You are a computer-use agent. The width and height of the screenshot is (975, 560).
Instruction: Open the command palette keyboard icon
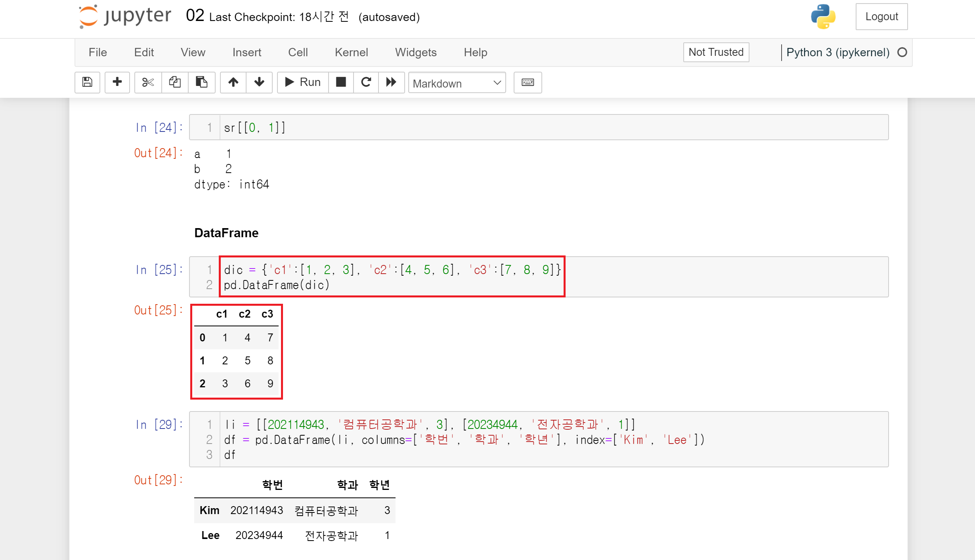click(x=528, y=82)
